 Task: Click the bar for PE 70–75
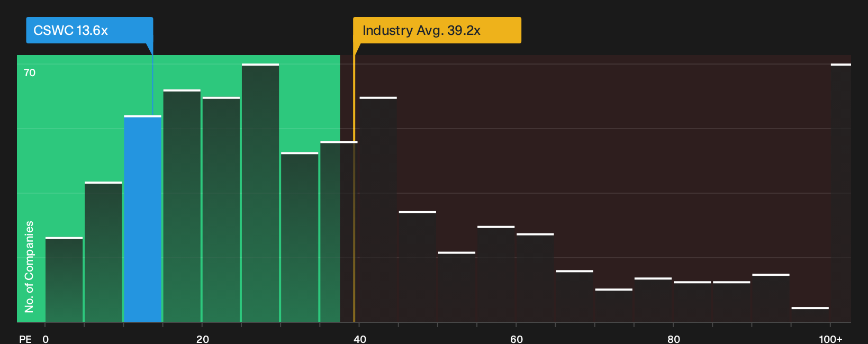[x=614, y=305]
